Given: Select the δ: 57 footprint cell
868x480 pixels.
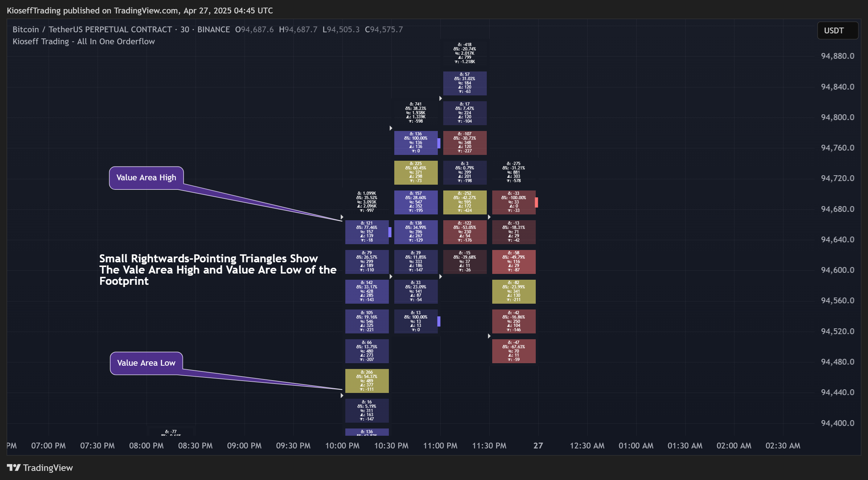Looking at the screenshot, I should [x=465, y=83].
